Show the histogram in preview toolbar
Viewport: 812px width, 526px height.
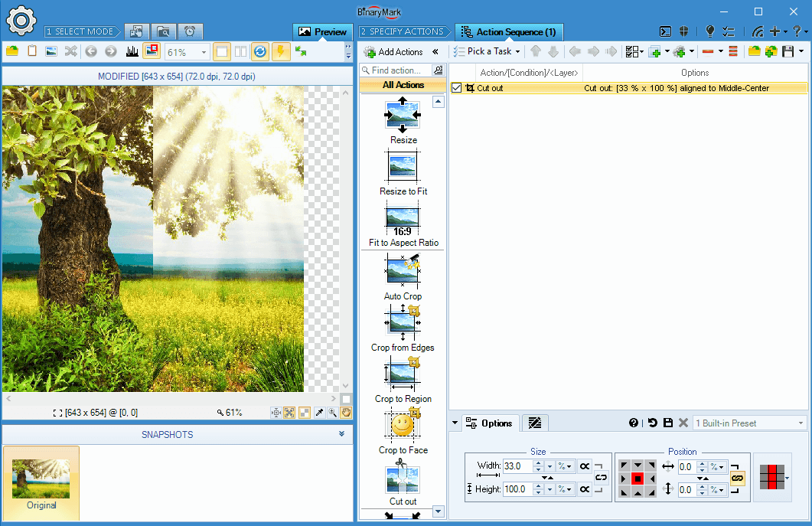pyautogui.click(x=132, y=51)
